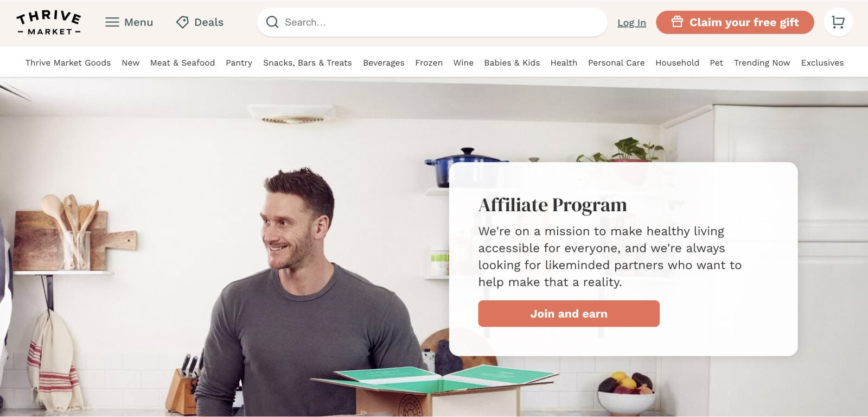Open the Wine category
Viewport: 868px width, 417px height.
click(463, 63)
